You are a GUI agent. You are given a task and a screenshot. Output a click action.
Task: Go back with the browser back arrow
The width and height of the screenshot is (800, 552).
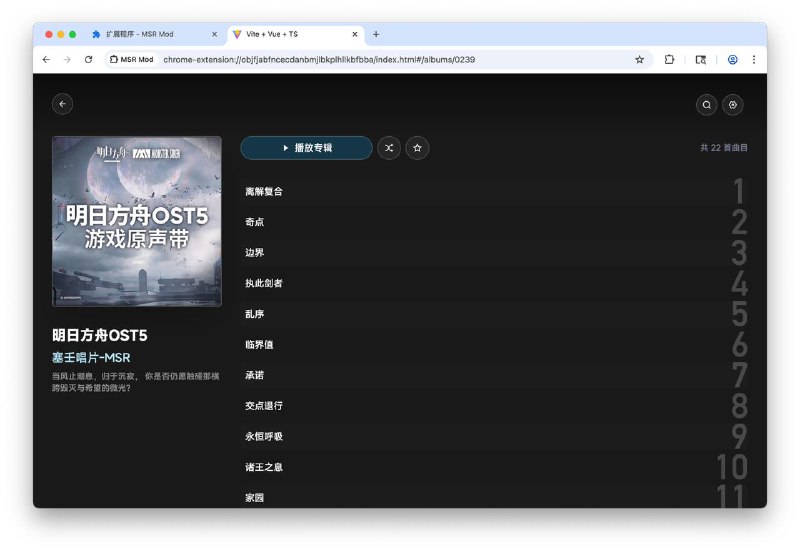point(46,60)
